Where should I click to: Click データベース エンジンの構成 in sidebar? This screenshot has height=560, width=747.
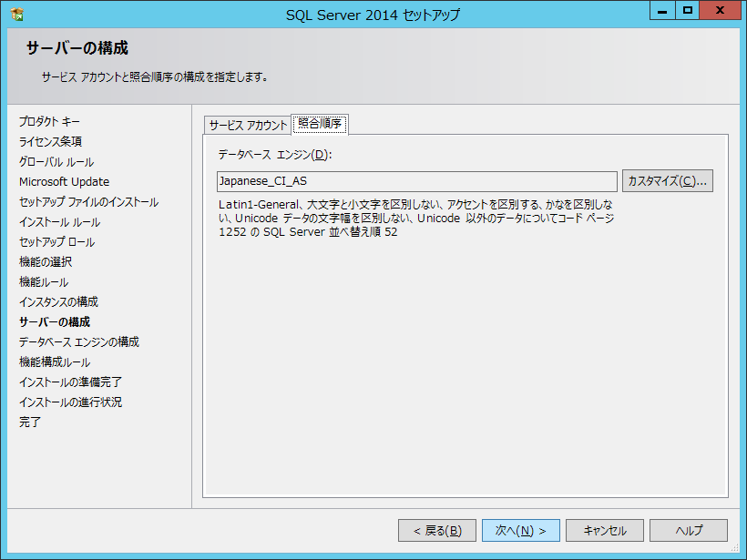pyautogui.click(x=79, y=341)
